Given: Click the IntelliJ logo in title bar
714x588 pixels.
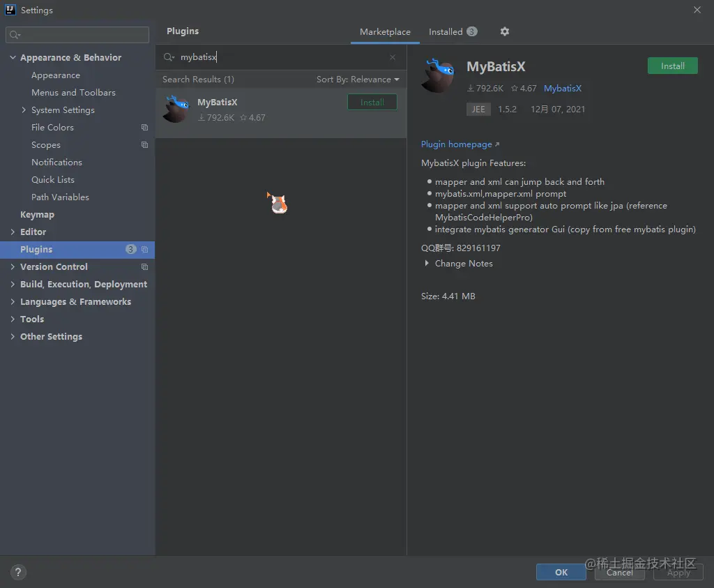Looking at the screenshot, I should (10, 10).
